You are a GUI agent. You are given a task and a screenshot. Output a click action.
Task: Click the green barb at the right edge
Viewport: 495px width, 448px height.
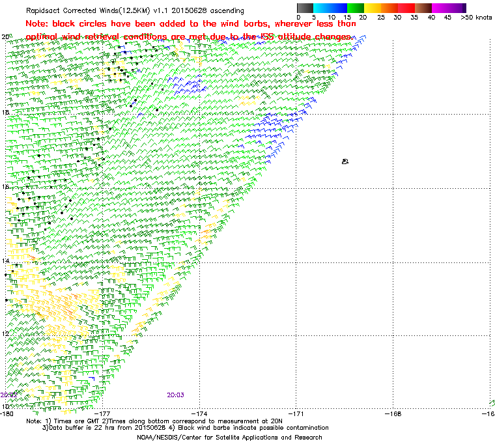(x=492, y=402)
